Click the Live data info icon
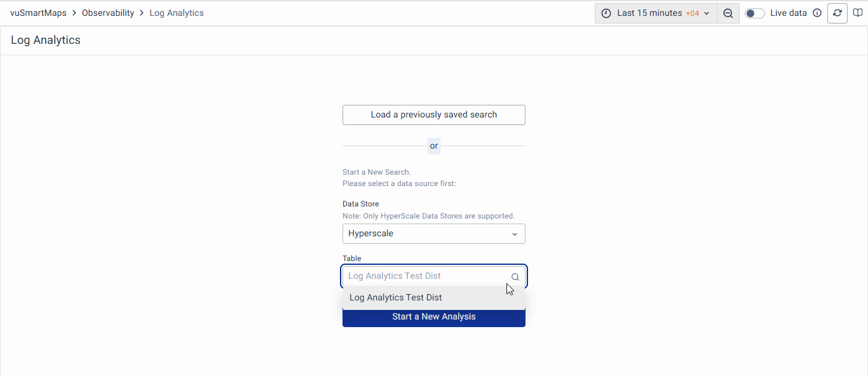 [817, 13]
